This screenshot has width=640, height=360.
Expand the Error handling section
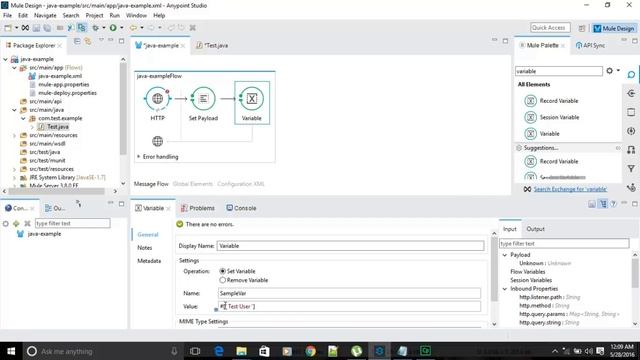point(139,157)
